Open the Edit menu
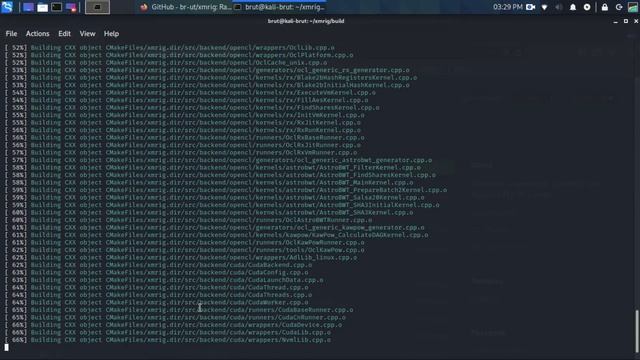Image resolution: width=640 pixels, height=360 pixels. pos(64,34)
